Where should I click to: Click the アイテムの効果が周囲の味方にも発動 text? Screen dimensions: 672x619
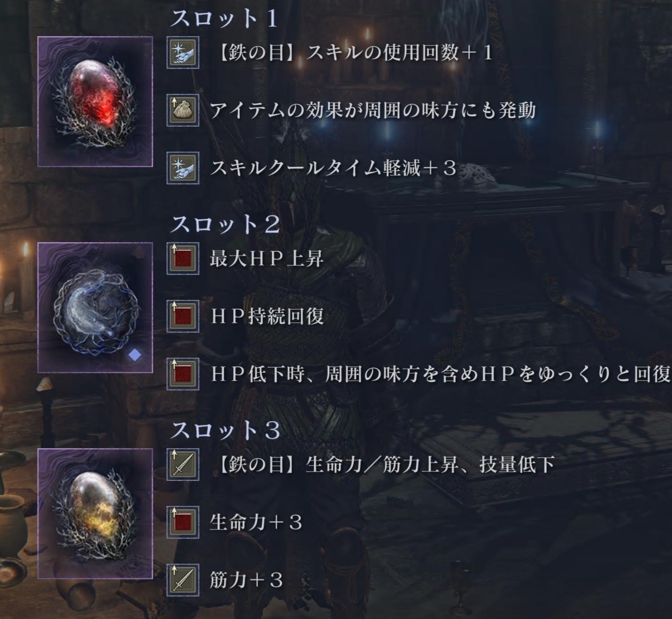pos(373,111)
